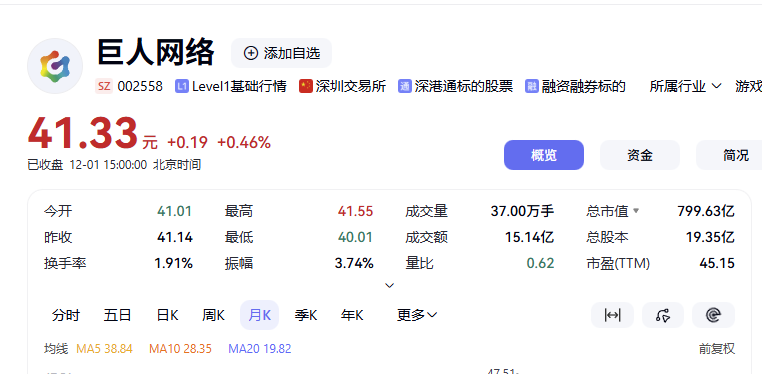Select the 季K chart period

pos(306,315)
